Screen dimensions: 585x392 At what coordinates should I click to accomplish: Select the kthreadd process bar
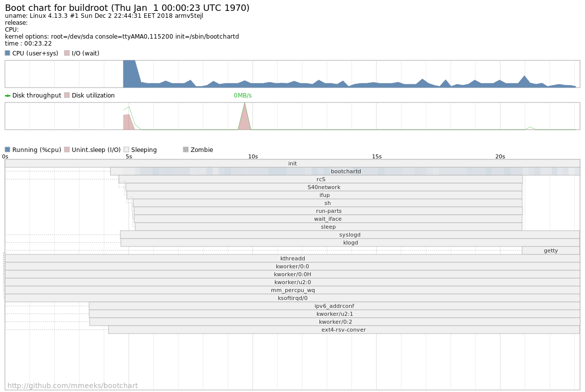(x=292, y=258)
